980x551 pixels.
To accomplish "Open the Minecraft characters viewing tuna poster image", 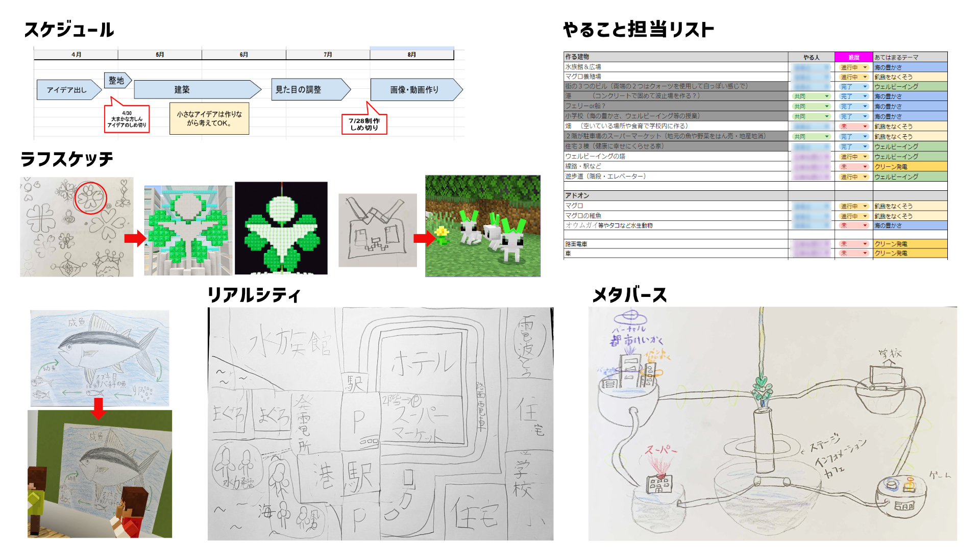I will tap(100, 474).
